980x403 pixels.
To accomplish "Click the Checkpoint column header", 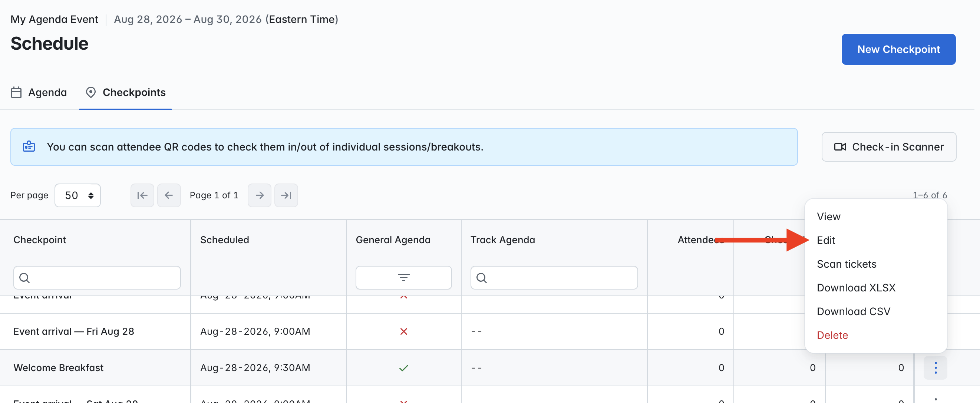I will [x=40, y=240].
